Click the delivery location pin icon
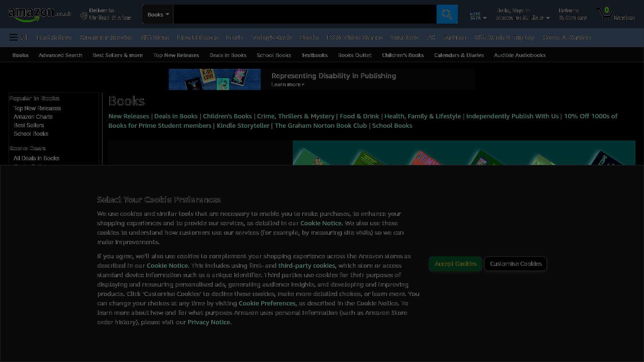Screen dimensions: 644x362 (83, 16)
